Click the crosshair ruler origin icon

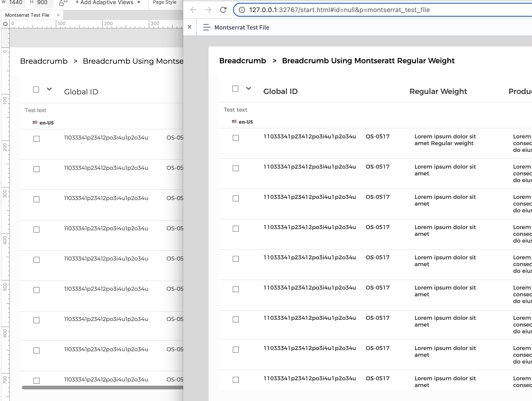[5, 24]
